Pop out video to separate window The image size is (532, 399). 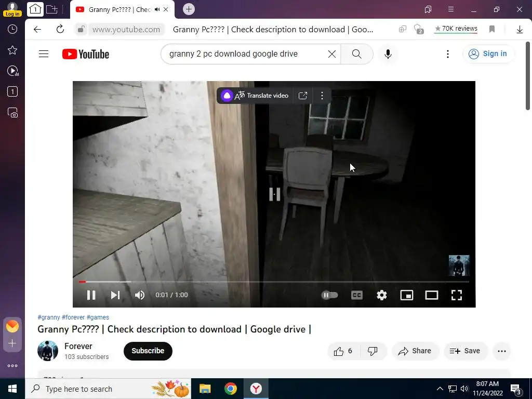pos(303,96)
